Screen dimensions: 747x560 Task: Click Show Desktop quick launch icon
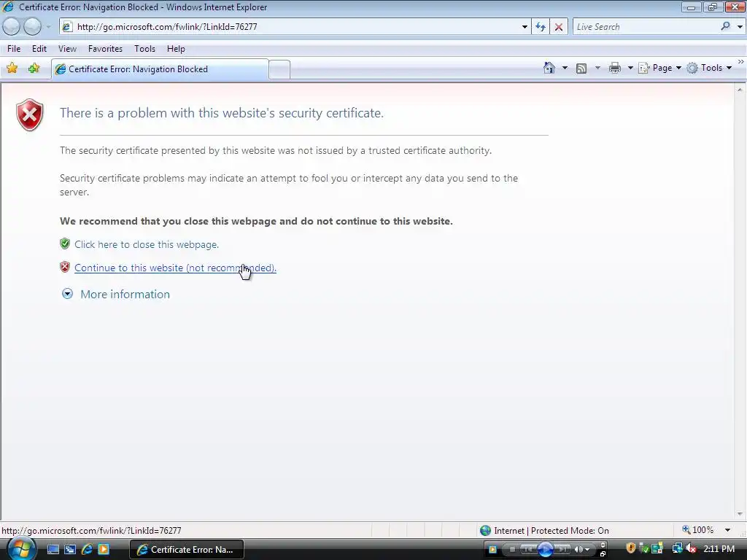coord(53,550)
